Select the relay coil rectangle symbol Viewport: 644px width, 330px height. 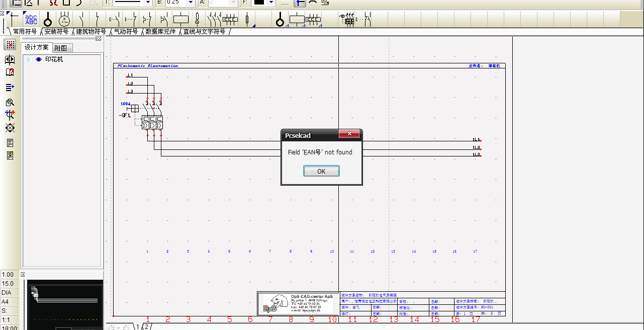click(x=181, y=20)
